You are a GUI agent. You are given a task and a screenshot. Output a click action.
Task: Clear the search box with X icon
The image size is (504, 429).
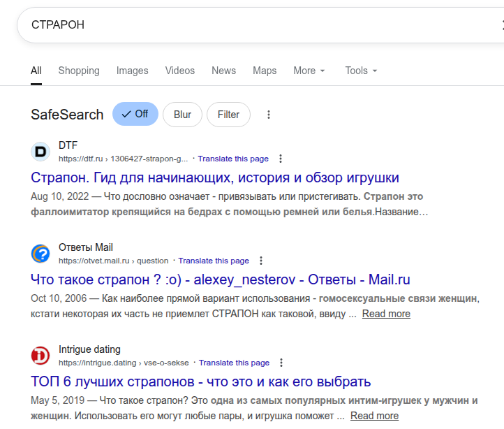[501, 25]
